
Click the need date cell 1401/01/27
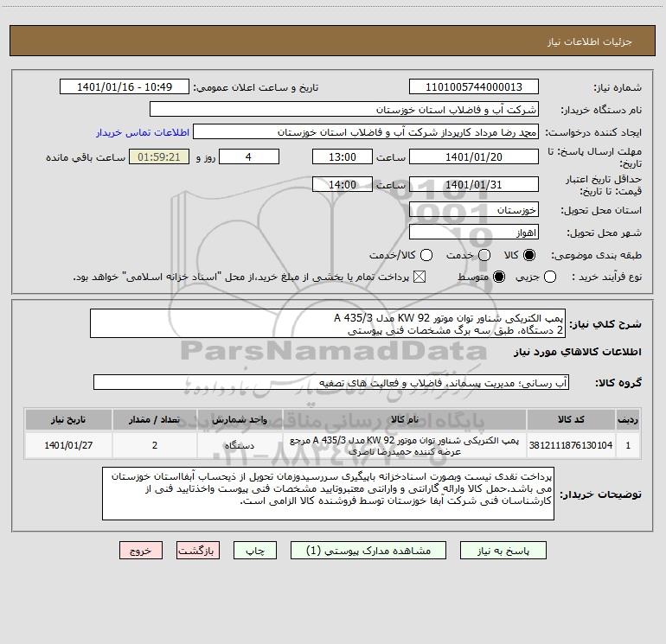pos(68,445)
